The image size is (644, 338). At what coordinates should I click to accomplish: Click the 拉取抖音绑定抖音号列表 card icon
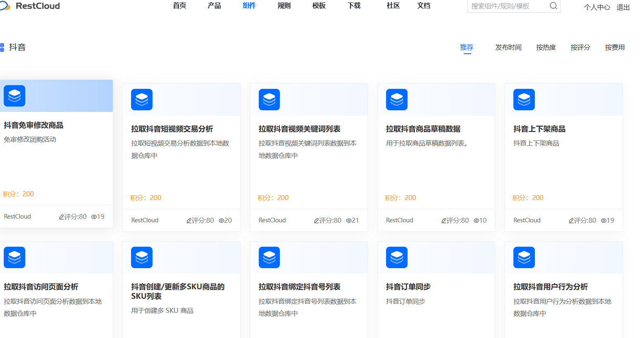click(269, 257)
